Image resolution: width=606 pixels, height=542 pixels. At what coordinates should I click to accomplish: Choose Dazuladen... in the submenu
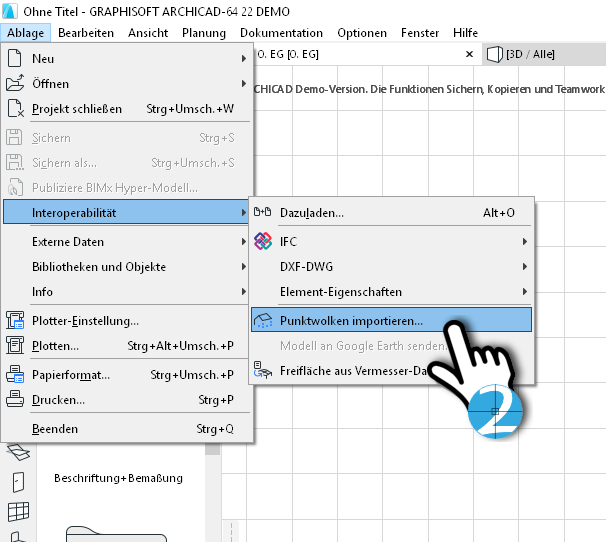pos(391,212)
